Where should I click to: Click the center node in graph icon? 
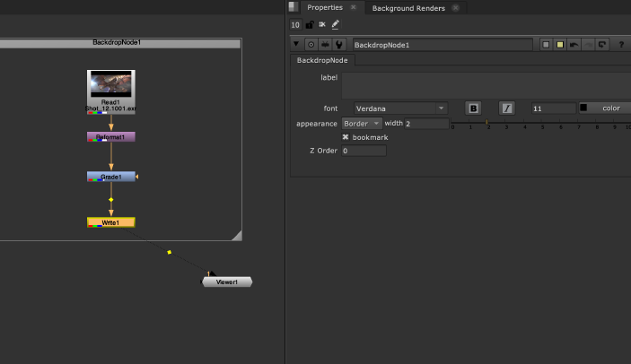[311, 45]
